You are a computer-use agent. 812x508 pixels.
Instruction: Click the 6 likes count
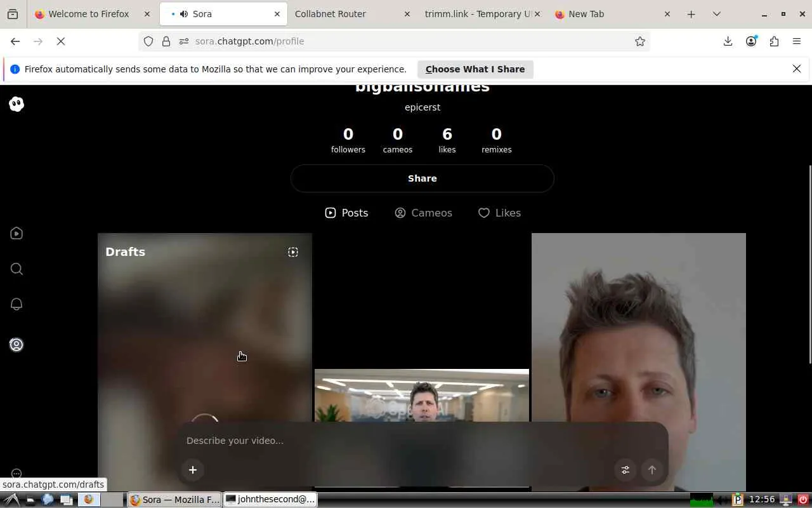pos(447,140)
